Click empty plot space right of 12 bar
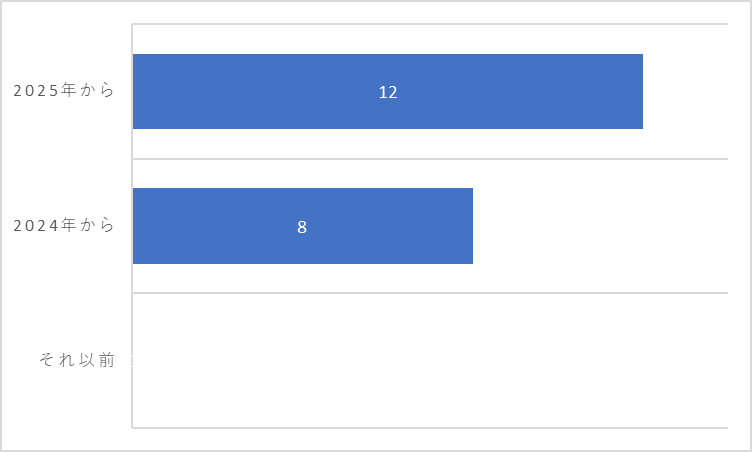This screenshot has height=452, width=752. click(685, 91)
